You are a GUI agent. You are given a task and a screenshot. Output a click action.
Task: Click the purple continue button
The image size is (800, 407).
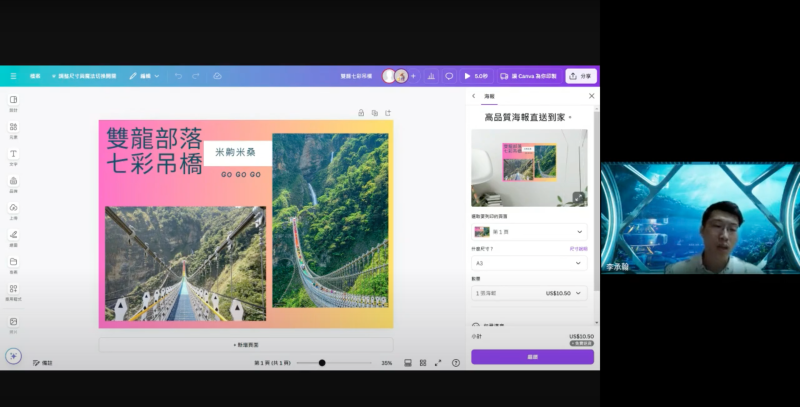[x=532, y=357]
